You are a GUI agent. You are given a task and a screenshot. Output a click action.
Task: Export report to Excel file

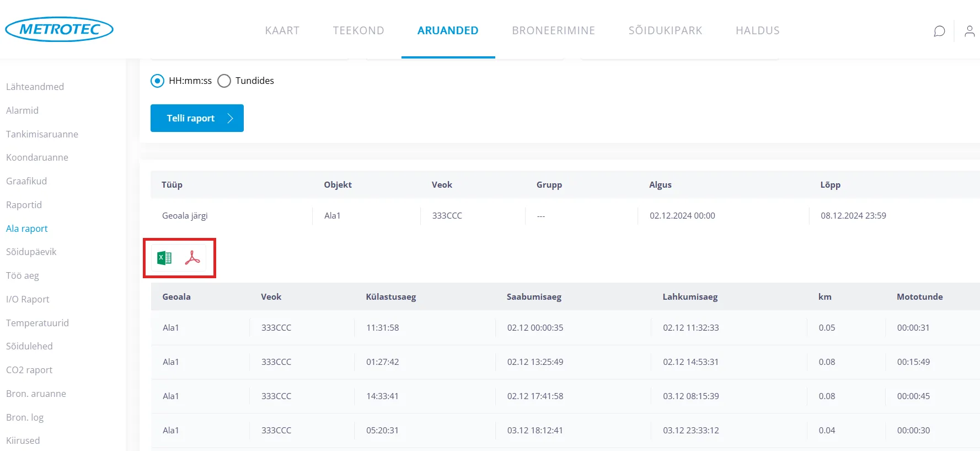point(164,258)
